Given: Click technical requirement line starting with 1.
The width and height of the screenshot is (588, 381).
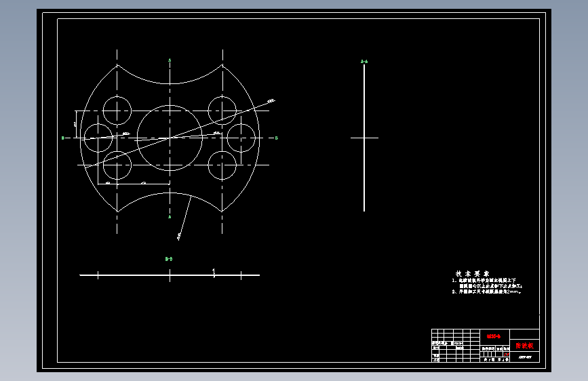Looking at the screenshot, I should tap(484, 280).
